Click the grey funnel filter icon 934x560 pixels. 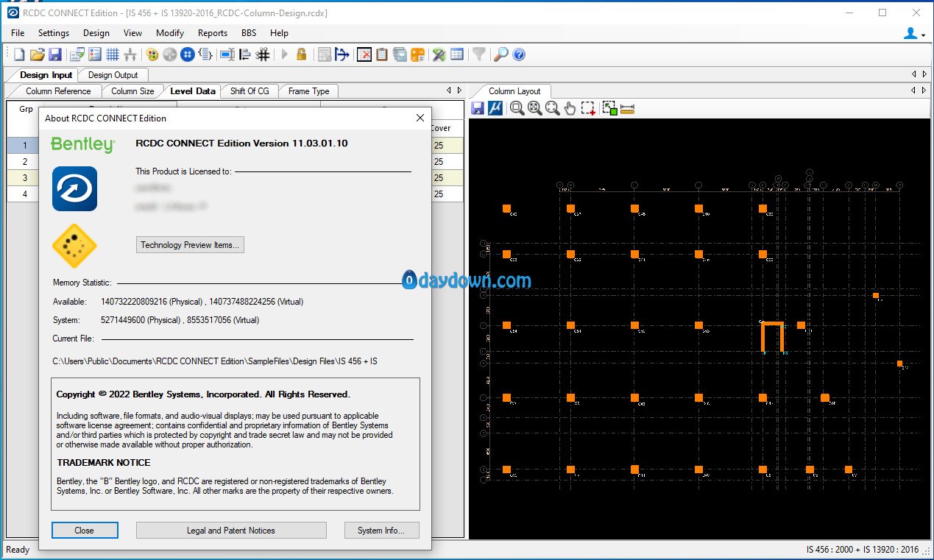point(478,54)
